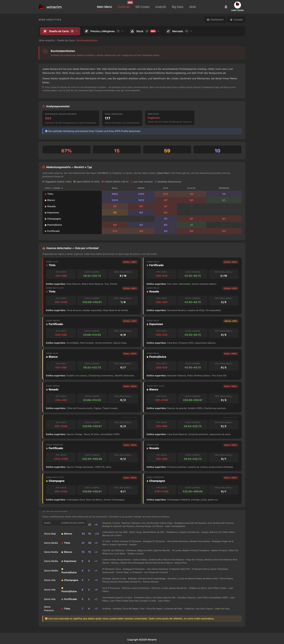Image resolution: width=284 pixels, height=644 pixels.
Task: Open the Ergänzen WPS-Profil link
Action: [154, 118]
